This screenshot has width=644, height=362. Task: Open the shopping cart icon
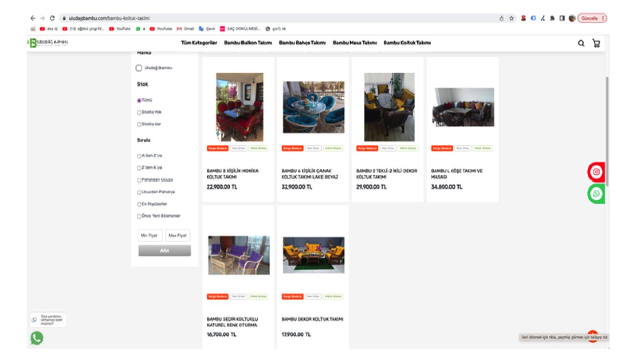(x=596, y=43)
